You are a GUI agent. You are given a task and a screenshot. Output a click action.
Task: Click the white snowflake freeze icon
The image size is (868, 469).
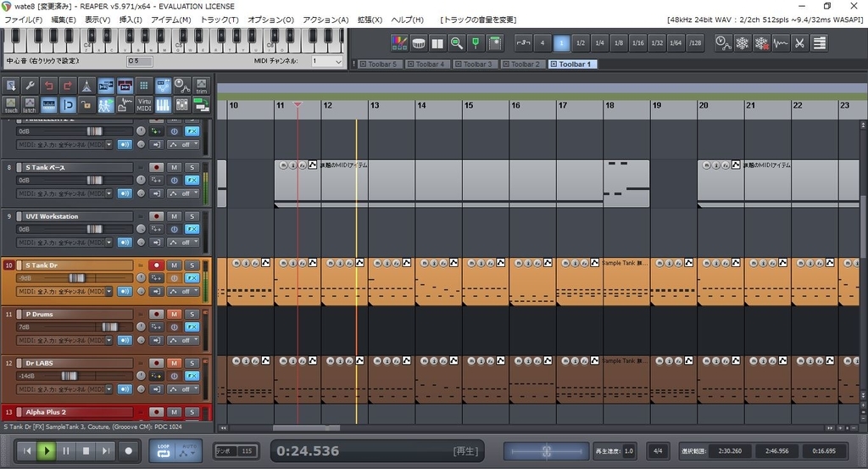[743, 42]
